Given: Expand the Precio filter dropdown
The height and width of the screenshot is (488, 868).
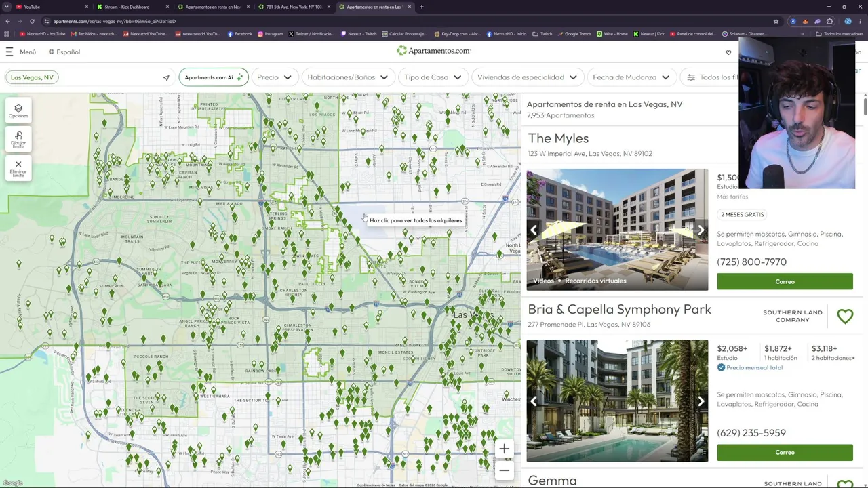Looking at the screenshot, I should (x=274, y=77).
